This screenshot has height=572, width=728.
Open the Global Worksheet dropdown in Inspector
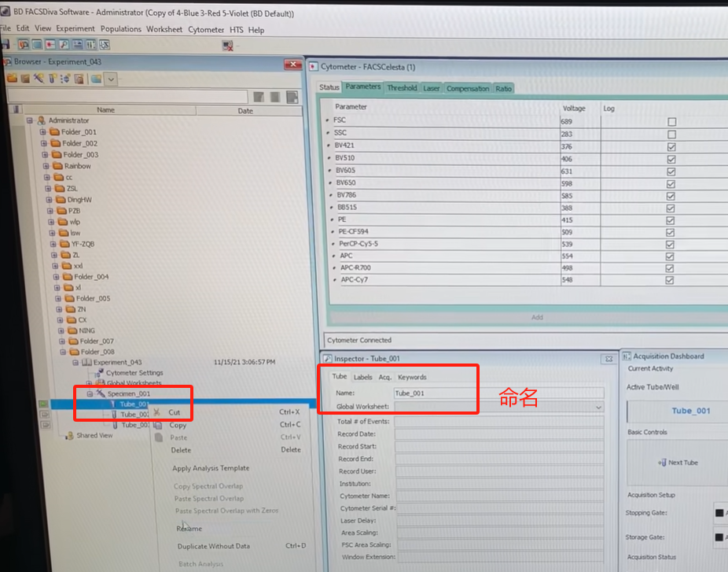pyautogui.click(x=598, y=407)
